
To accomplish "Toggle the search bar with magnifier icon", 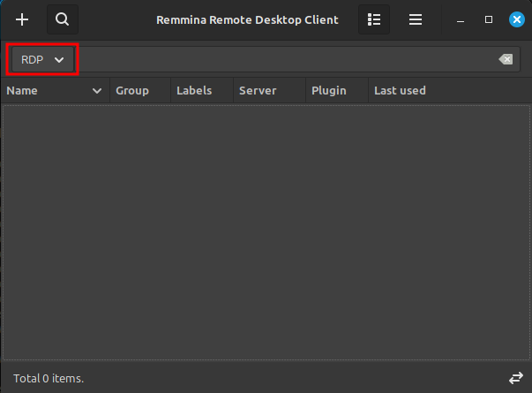I will [63, 19].
